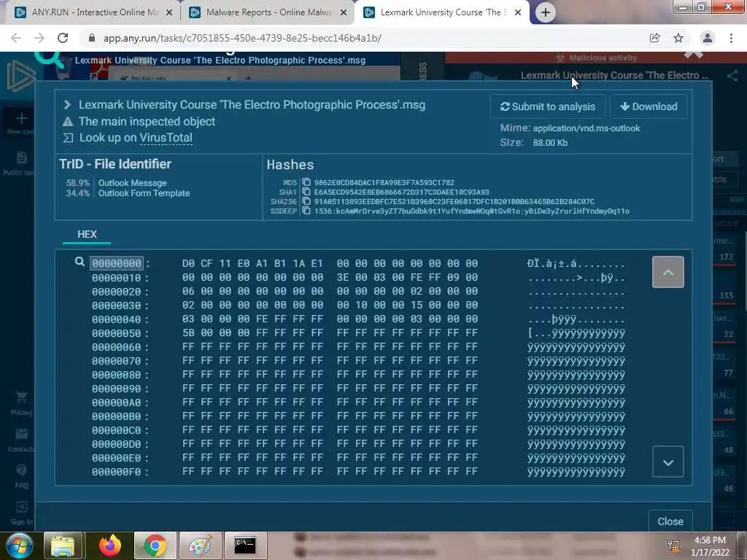The height and width of the screenshot is (560, 747).
Task: Click the share icon near task title
Action: (x=732, y=76)
